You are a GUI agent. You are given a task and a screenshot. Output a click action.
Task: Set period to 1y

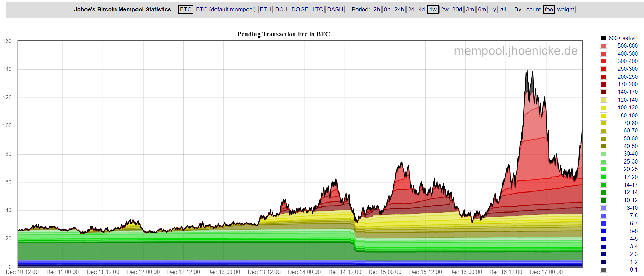(x=493, y=9)
